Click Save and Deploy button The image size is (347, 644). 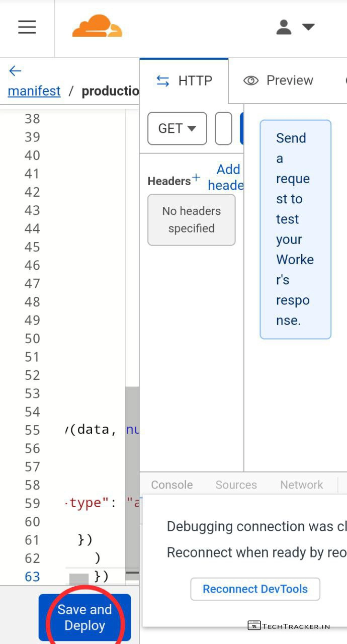click(84, 617)
